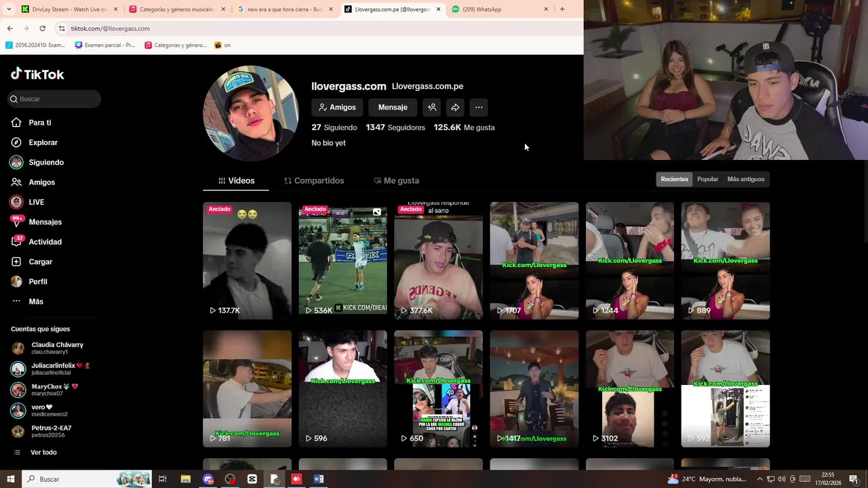
Task: View the 1347 Seguidores list
Action: click(x=395, y=127)
